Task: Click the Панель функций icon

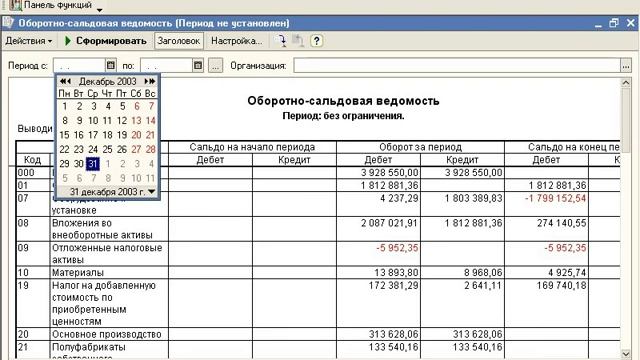Action: pyautogui.click(x=15, y=5)
